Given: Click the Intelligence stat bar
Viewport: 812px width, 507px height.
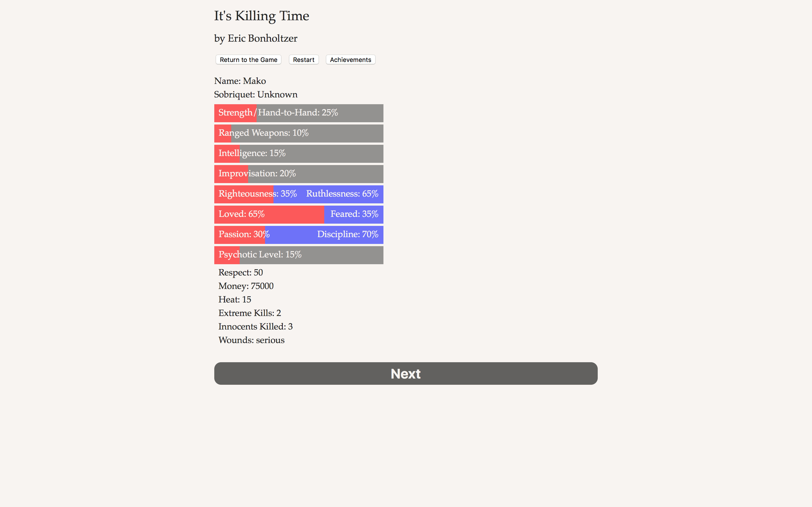Looking at the screenshot, I should point(299,154).
